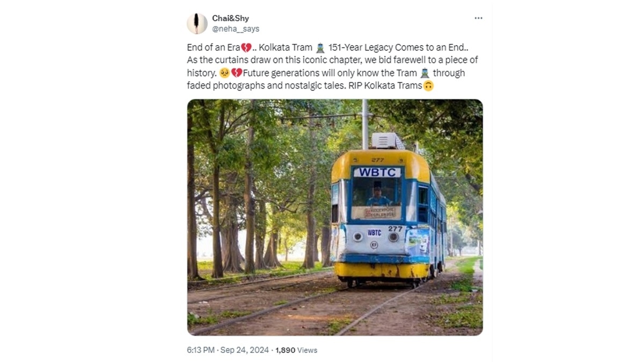
Task: Click the tram emoji after 'Kolkata Tram'
Action: click(x=320, y=47)
